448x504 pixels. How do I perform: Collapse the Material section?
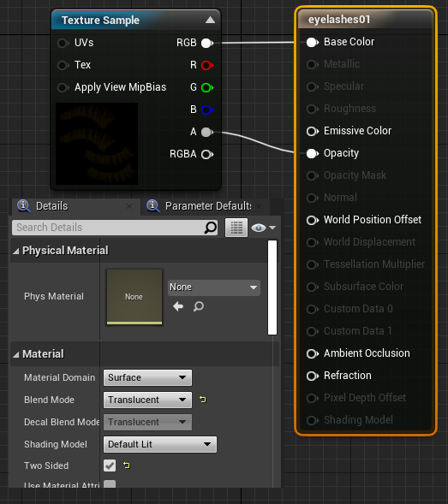[x=16, y=354]
